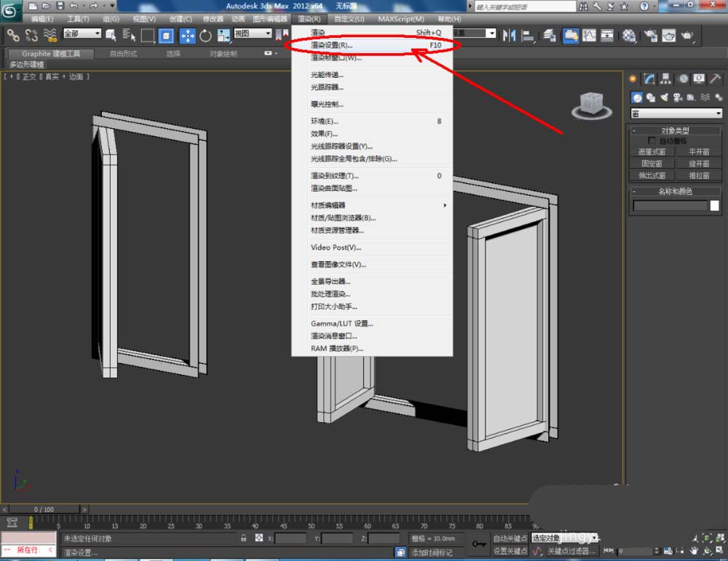The width and height of the screenshot is (728, 561).
Task: Choose Gamma/LUT 设置... menu entry
Action: pyautogui.click(x=372, y=323)
